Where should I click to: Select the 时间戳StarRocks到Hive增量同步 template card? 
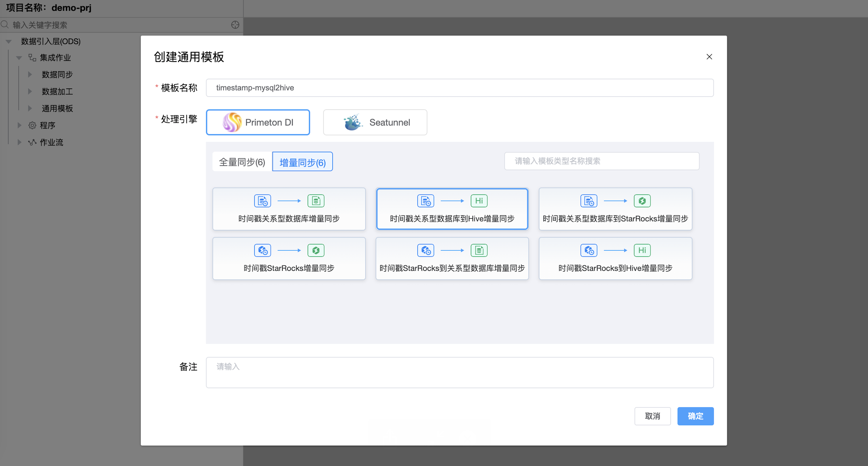point(615,258)
